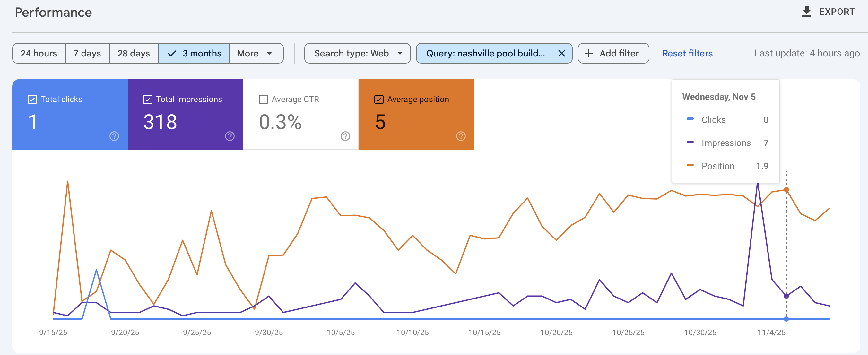Enable the Average CTR checkbox

[263, 100]
